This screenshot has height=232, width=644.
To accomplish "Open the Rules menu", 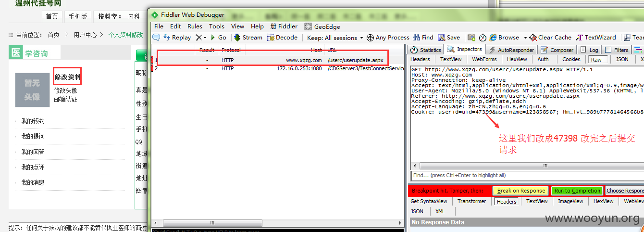I will (195, 26).
